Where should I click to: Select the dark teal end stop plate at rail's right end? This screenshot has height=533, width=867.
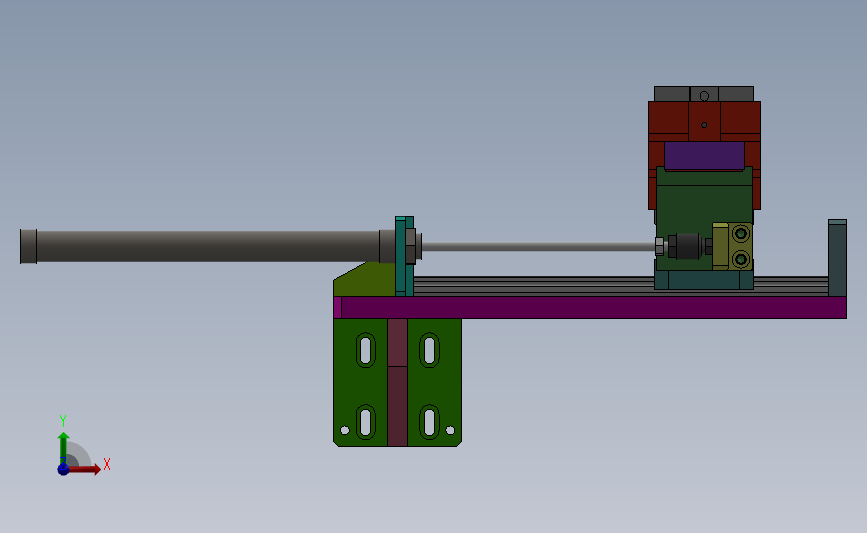coord(837,258)
